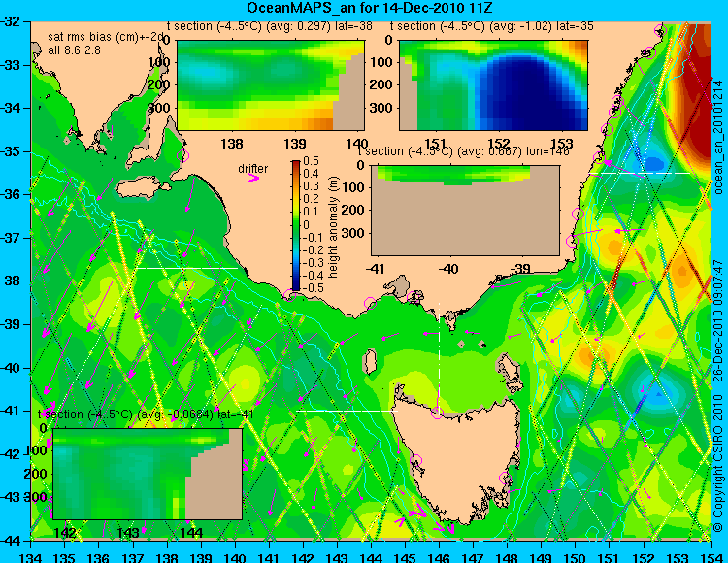
Task: Click Kangaroo Island near latitude -36
Action: point(142,189)
